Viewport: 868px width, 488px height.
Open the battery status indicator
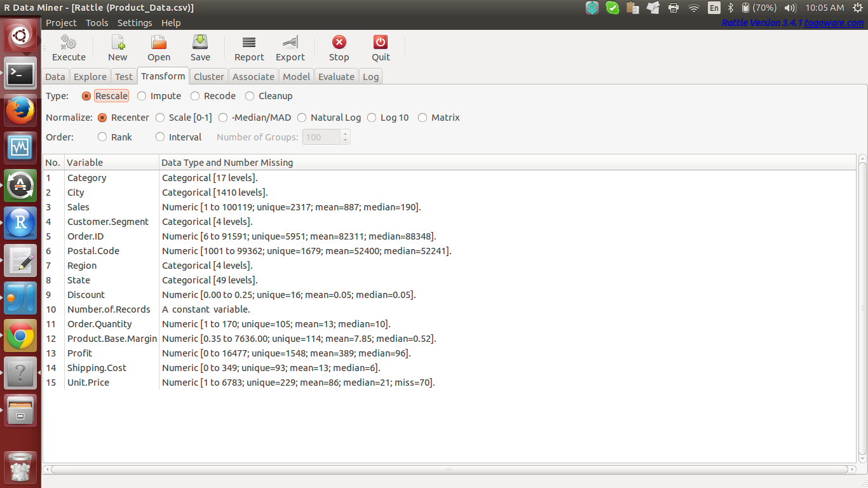tap(759, 8)
